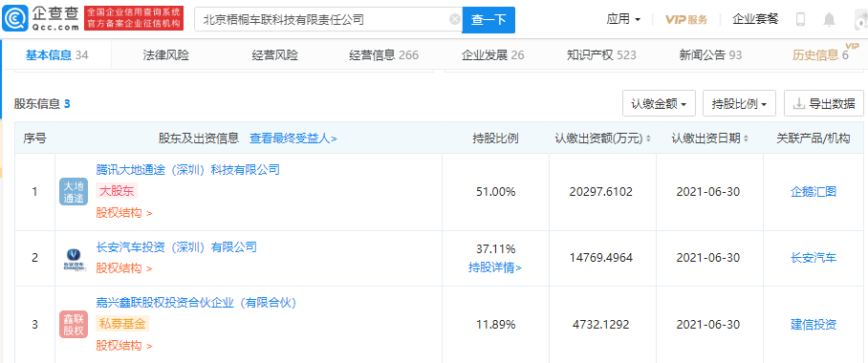This screenshot has height=363, width=868.
Task: Open notifications bell icon
Action: [829, 19]
